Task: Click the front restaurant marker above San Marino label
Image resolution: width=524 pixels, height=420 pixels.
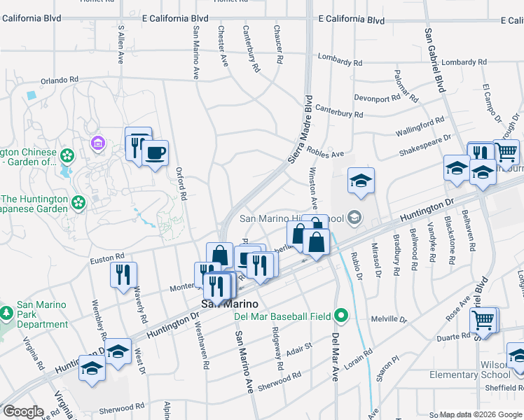Action: tap(217, 287)
